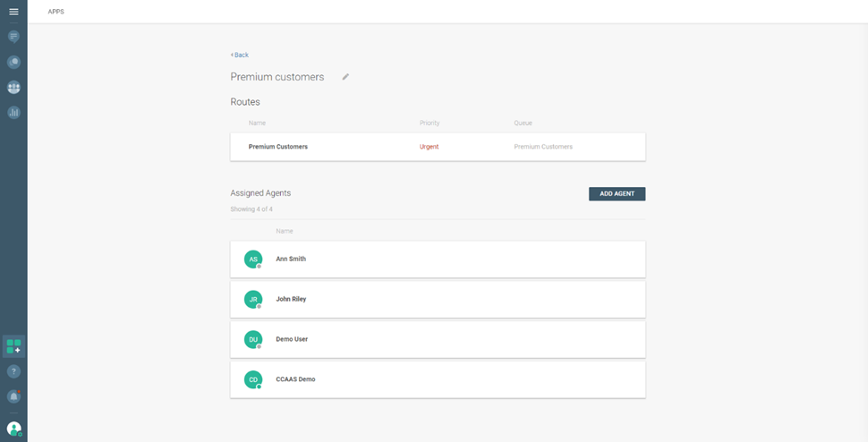Viewport: 868px width, 442px height.
Task: Click the AS avatar for Ann Smith
Action: click(x=253, y=259)
